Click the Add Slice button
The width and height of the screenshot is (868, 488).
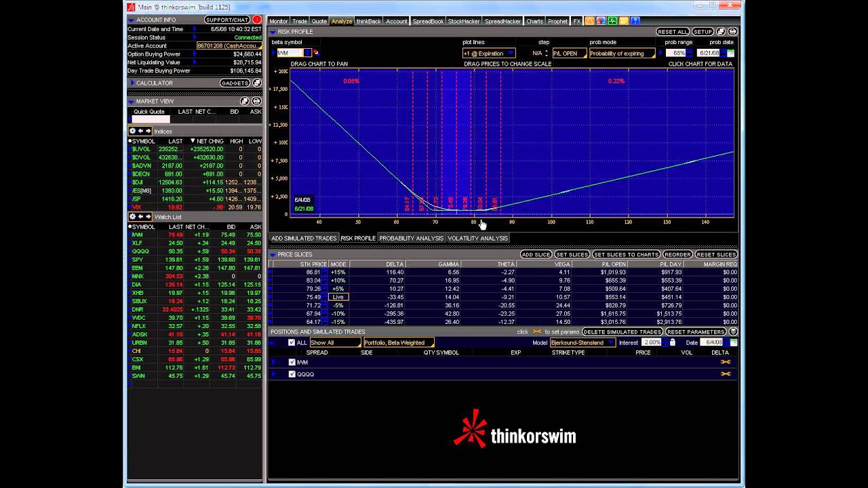click(536, 255)
